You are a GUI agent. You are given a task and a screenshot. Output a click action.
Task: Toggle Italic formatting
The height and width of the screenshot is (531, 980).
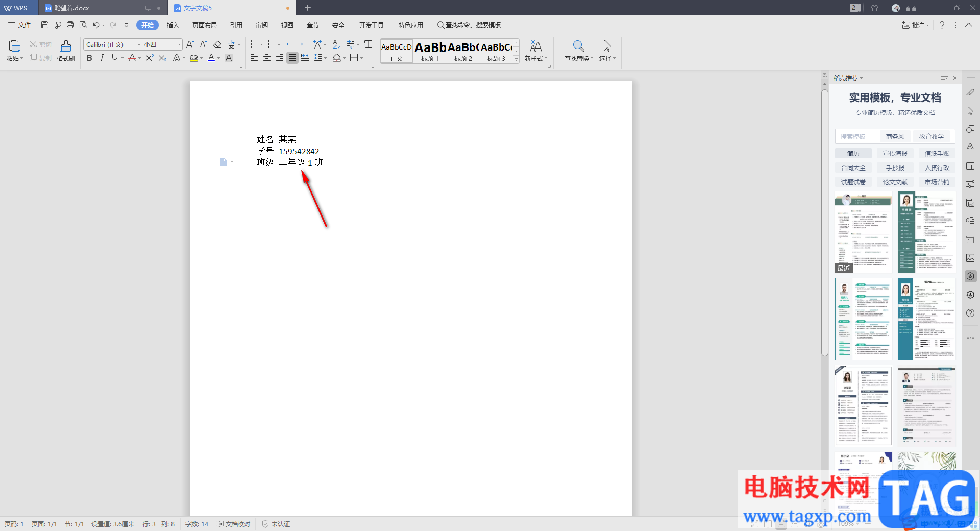click(102, 58)
